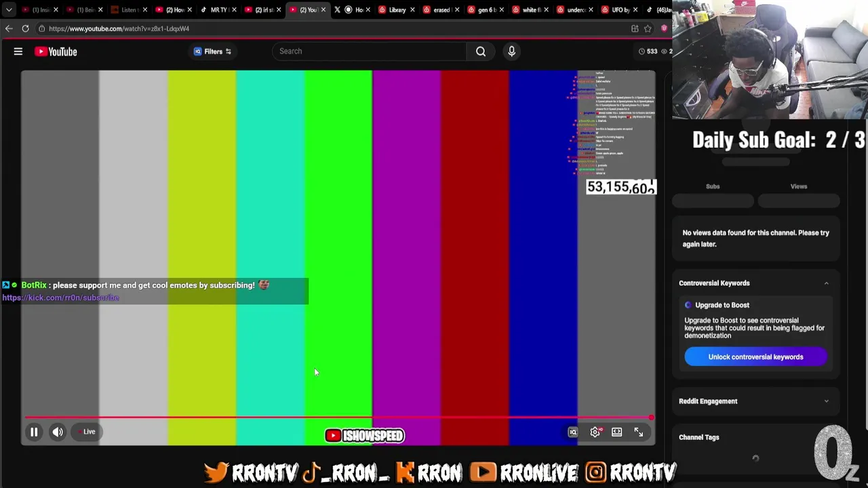Click the Channel Tags heading
The width and height of the screenshot is (868, 488).
[x=698, y=437]
